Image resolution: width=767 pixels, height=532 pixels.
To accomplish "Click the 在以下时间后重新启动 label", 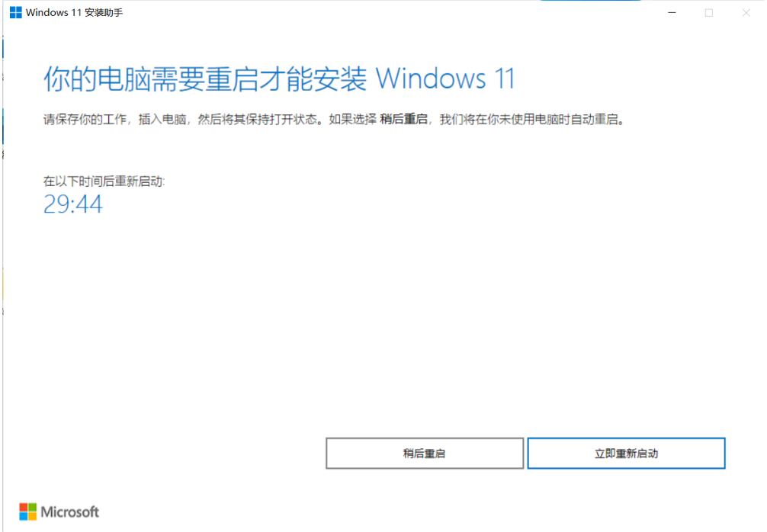I will [x=104, y=181].
